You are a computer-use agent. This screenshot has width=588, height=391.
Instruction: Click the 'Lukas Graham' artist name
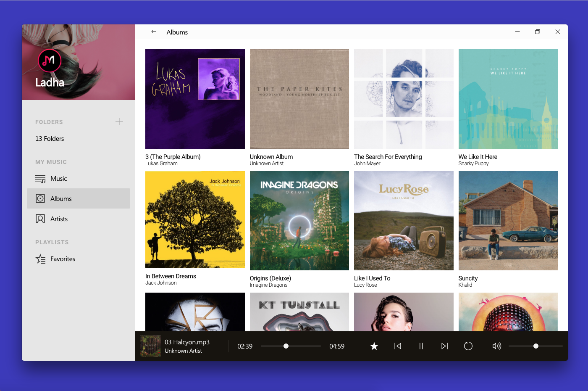[x=161, y=164]
